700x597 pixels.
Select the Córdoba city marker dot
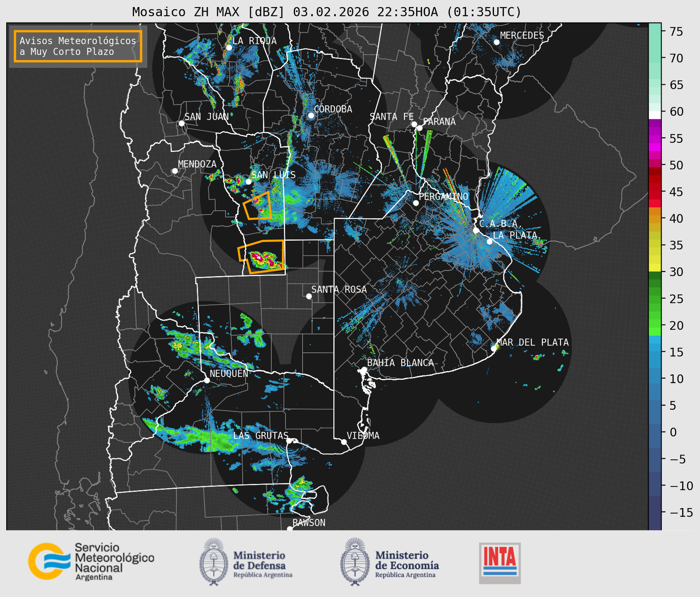pyautogui.click(x=311, y=115)
